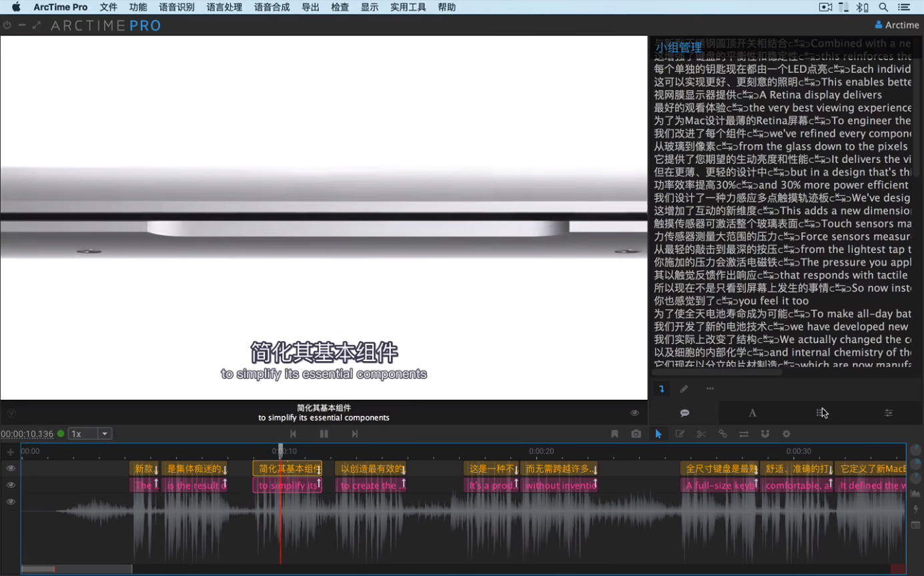Click the power icon in ArcTime title bar
The image size is (924, 576).
tap(7, 25)
